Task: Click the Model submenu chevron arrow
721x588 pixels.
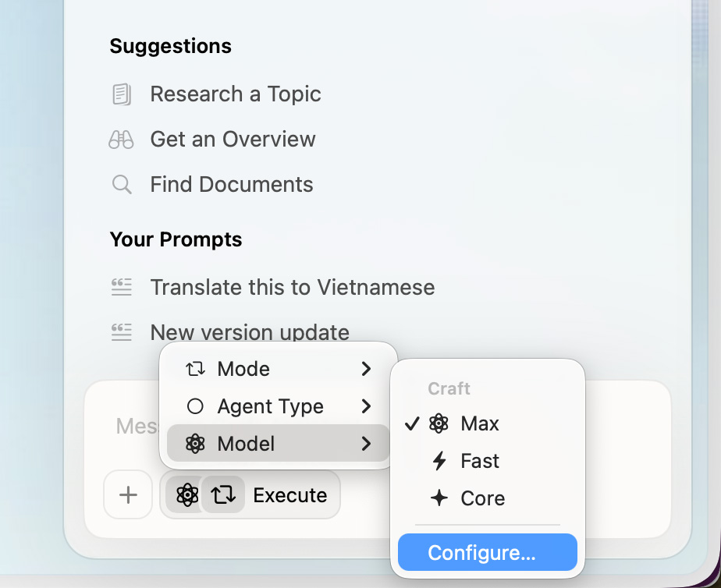Action: pyautogui.click(x=366, y=443)
